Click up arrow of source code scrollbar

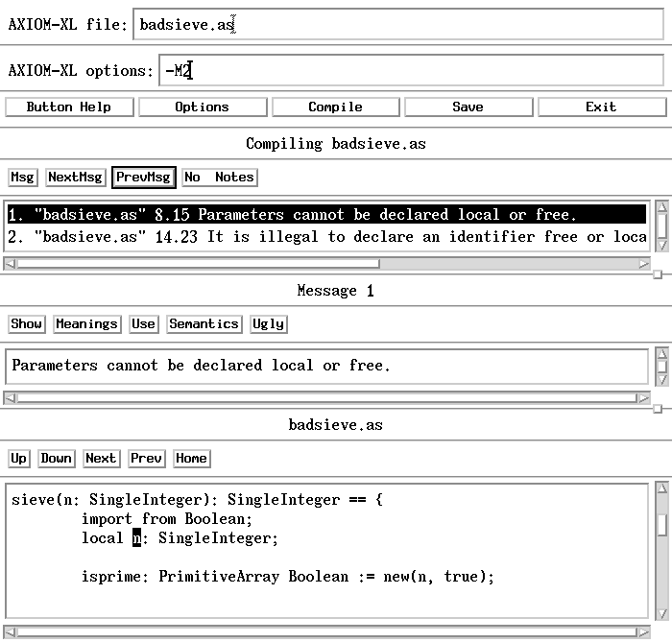click(x=662, y=488)
